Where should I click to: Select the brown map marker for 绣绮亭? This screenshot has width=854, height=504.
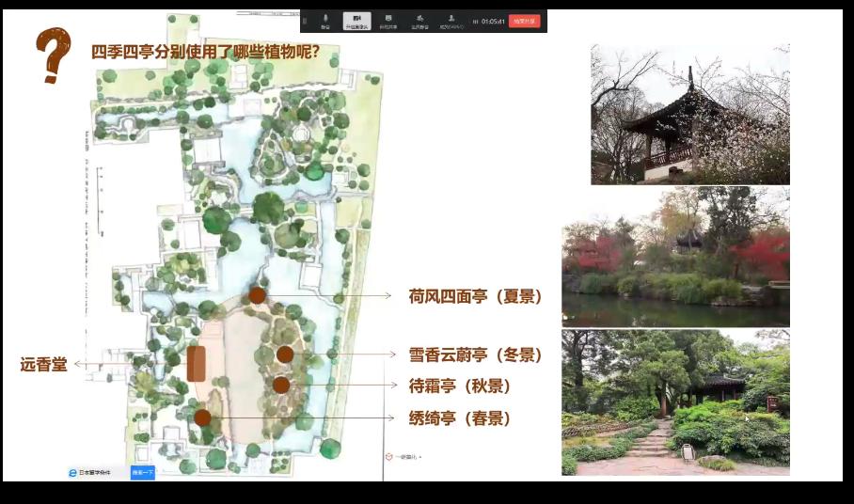(x=202, y=417)
